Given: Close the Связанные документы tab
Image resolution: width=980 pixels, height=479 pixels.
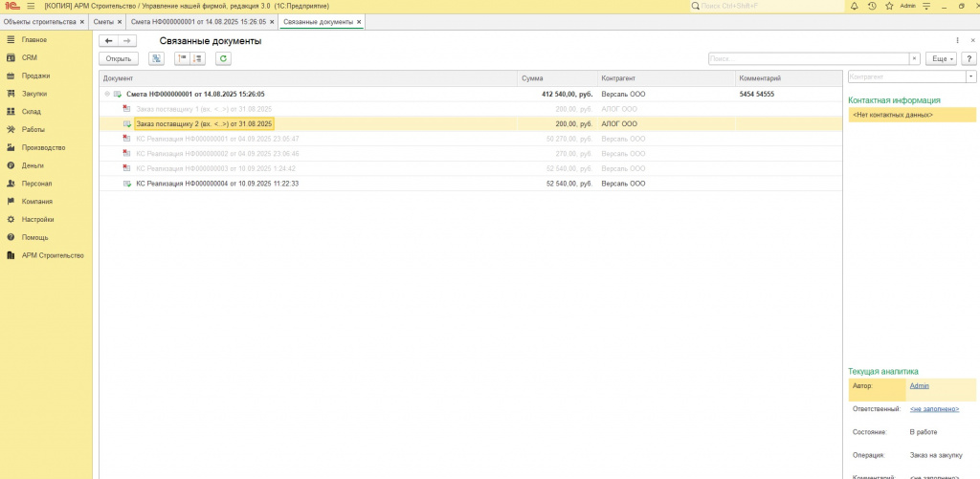Looking at the screenshot, I should [359, 22].
